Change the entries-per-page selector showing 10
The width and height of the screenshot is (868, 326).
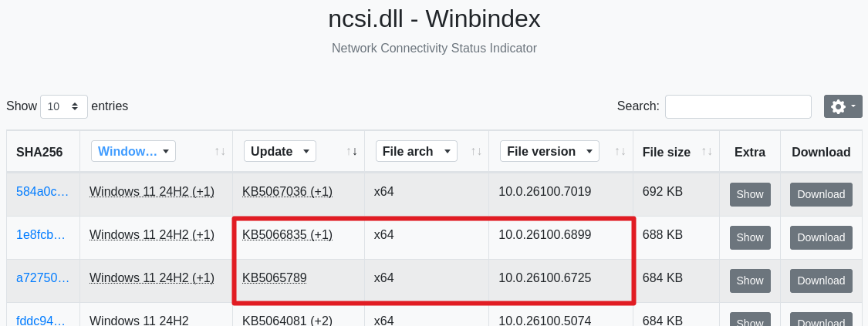tap(64, 106)
